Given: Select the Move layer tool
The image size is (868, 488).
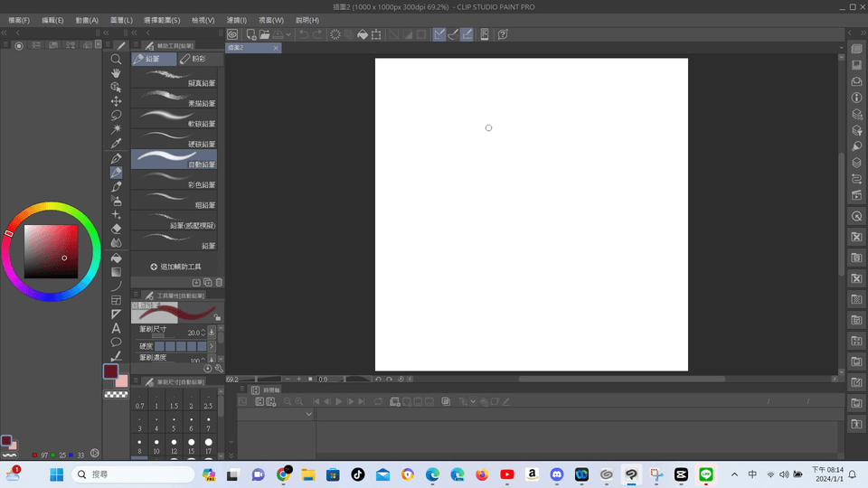Looking at the screenshot, I should [x=116, y=101].
